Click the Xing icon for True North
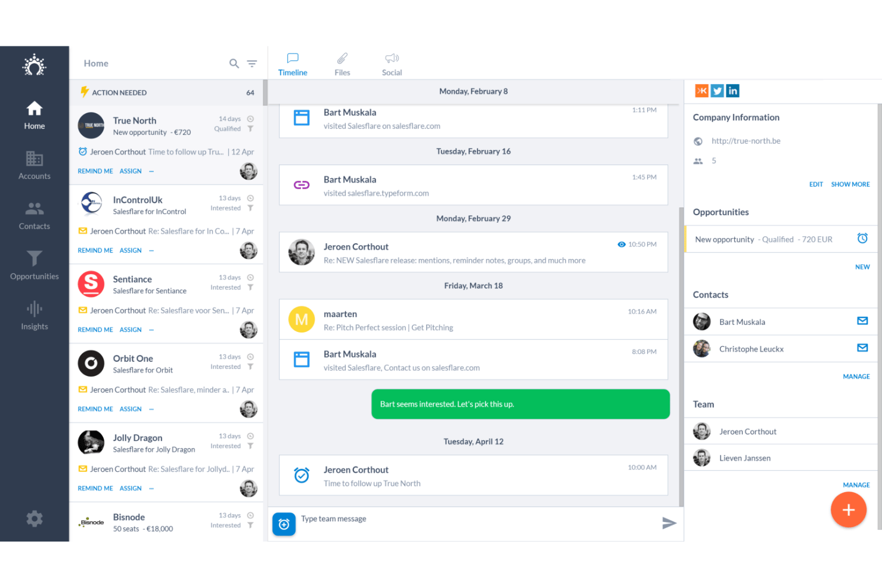Screen dimensions: 882x588 [x=702, y=91]
